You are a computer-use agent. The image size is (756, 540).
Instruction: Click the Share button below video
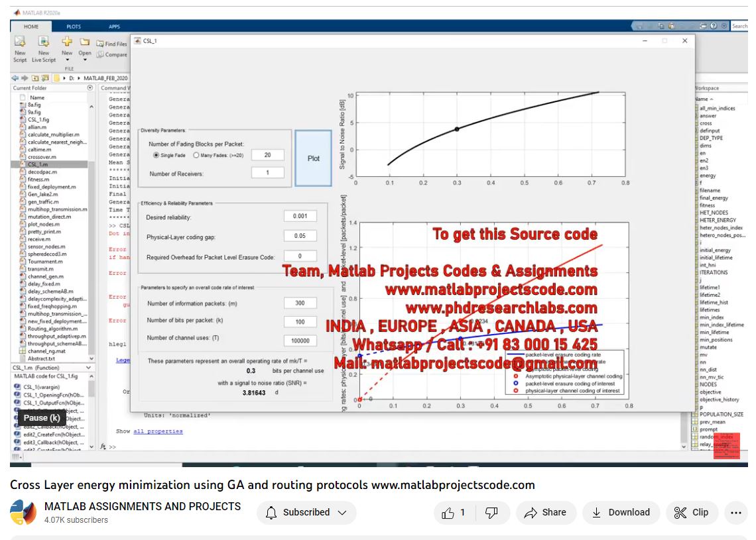pyautogui.click(x=546, y=513)
